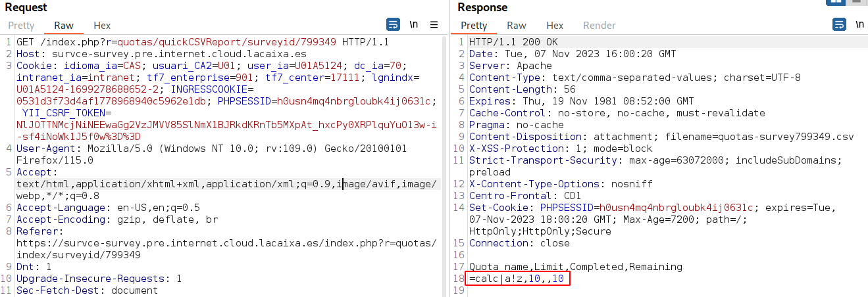Click the Accept-Language header line
The height and width of the screenshot is (297, 868).
point(109,208)
